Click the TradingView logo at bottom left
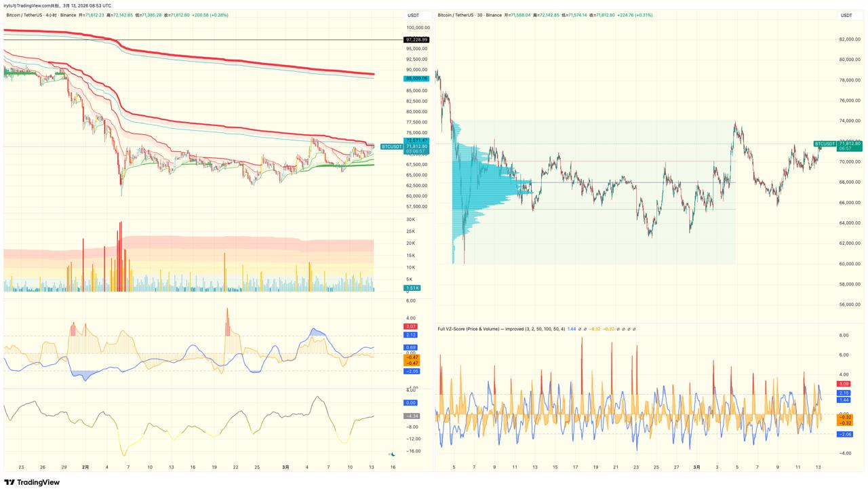Screen dimensions: 868x493 (x=32, y=482)
